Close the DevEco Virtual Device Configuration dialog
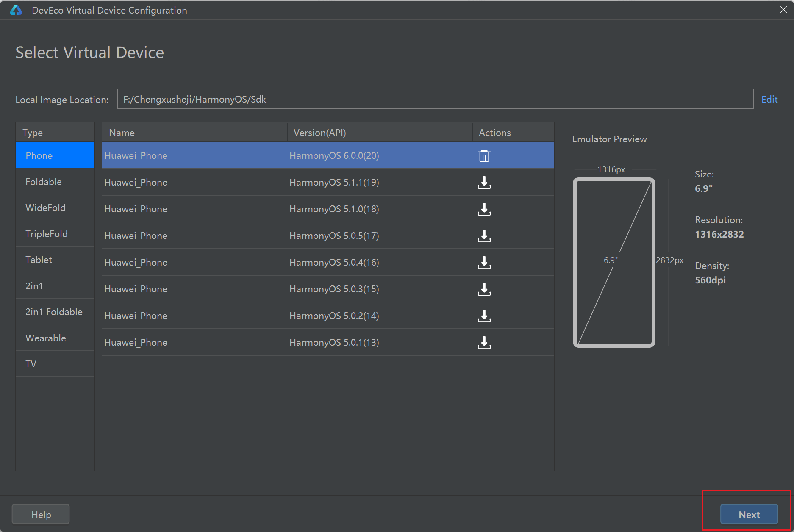Screen dimensions: 794x532 coord(783,10)
